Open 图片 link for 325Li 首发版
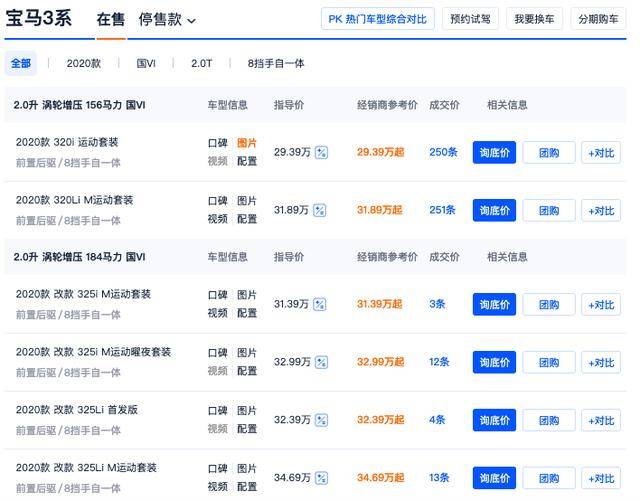The height and width of the screenshot is (501, 640). [x=247, y=411]
